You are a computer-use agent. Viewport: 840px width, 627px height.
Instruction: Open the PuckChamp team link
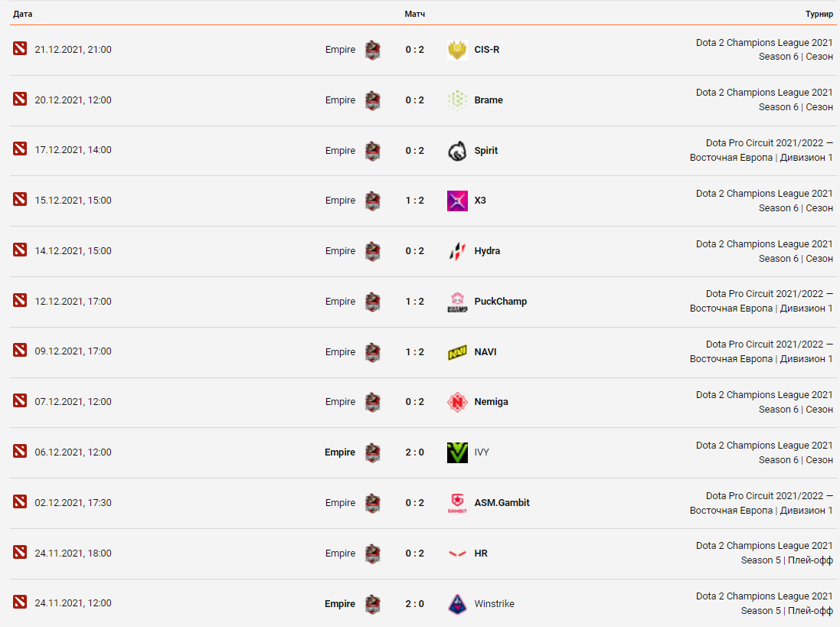click(x=500, y=302)
